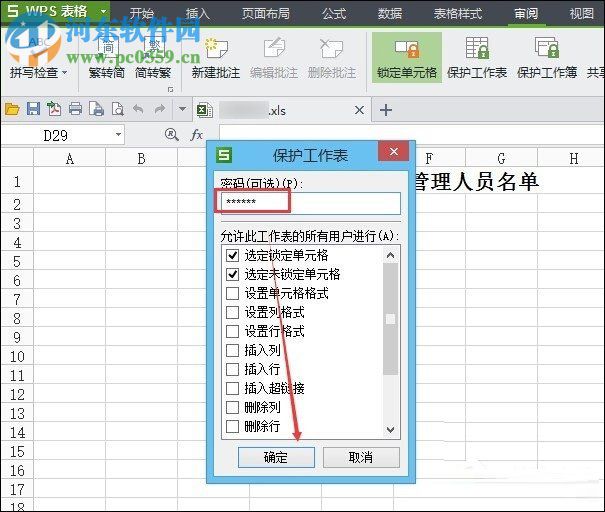Convert simplified to traditional Chinese (简转繁)

153,58
